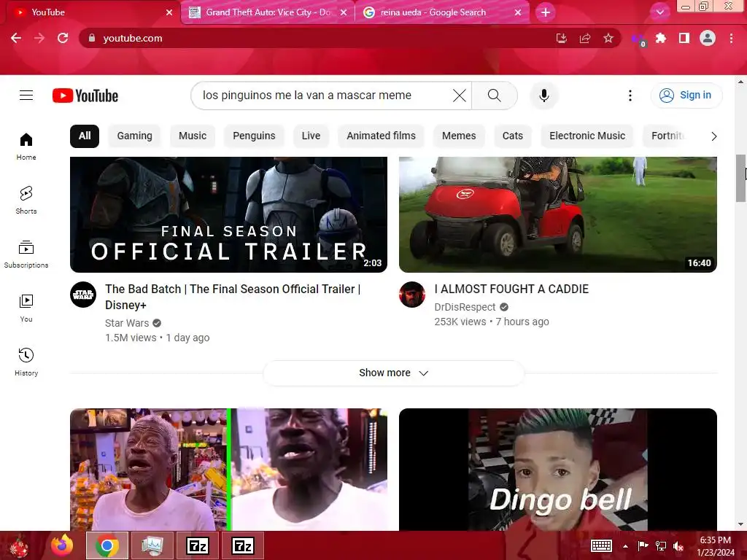The height and width of the screenshot is (560, 747).
Task: Click browser back arrow
Action: [16, 38]
